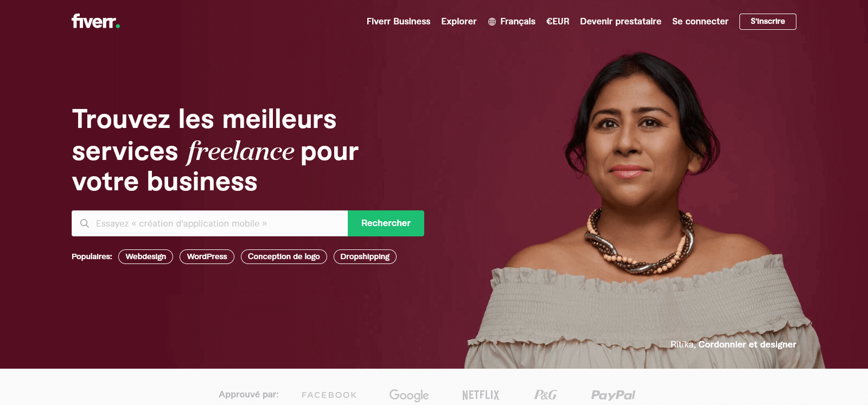Open the €EUR currency selector

(558, 22)
